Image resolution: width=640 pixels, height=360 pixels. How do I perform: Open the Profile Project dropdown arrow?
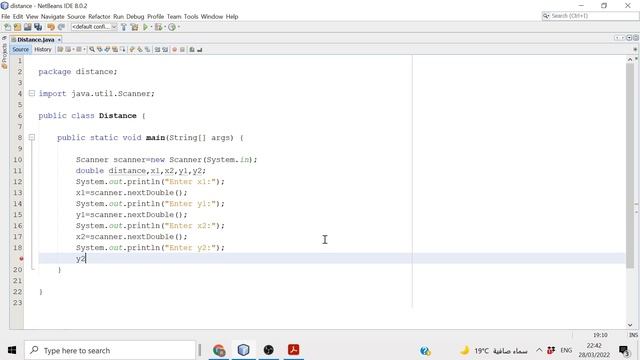[x=178, y=27]
